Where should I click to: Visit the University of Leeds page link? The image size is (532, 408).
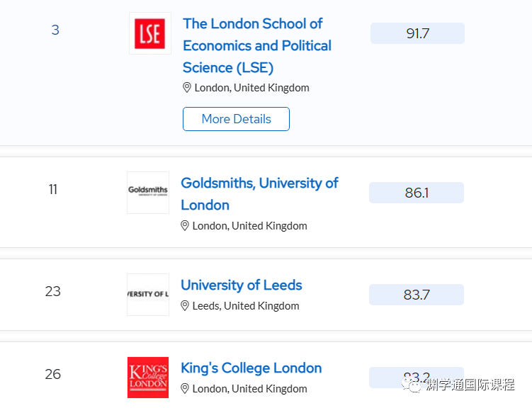(x=242, y=285)
